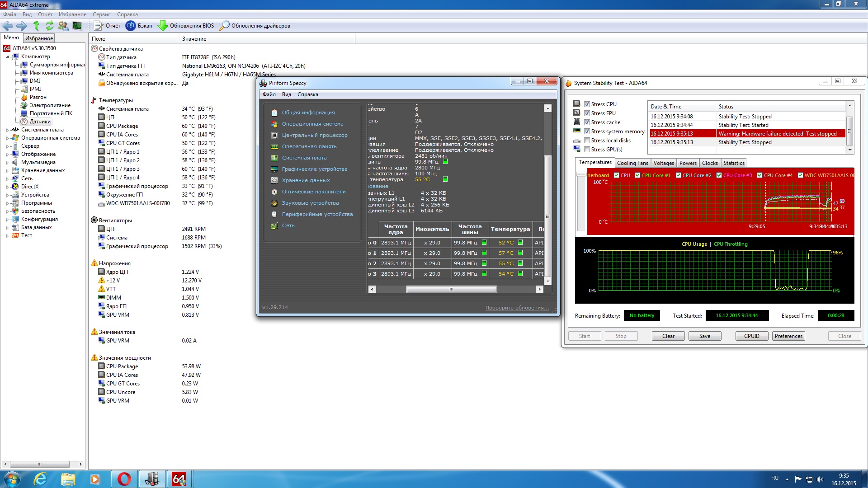Viewport: 868px width, 488px height.
Task: Switch to the Cooling Fans tab
Action: click(x=632, y=163)
